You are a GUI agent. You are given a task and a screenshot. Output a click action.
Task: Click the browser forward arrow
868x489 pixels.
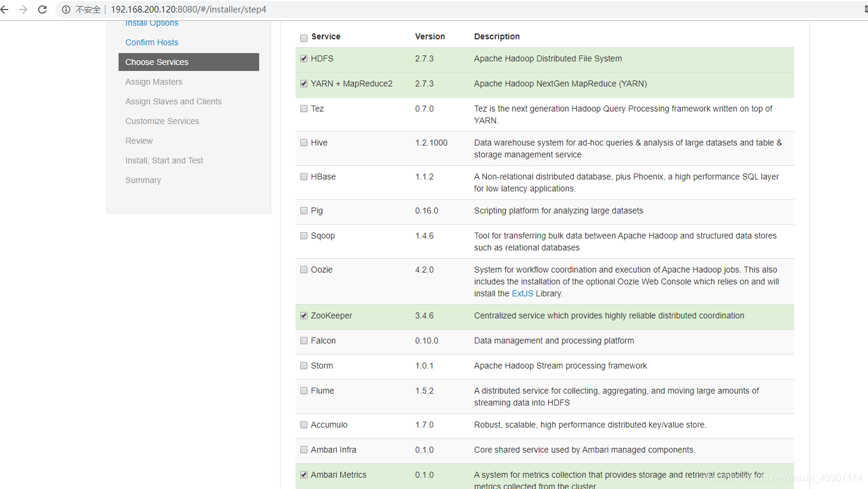tap(23, 10)
